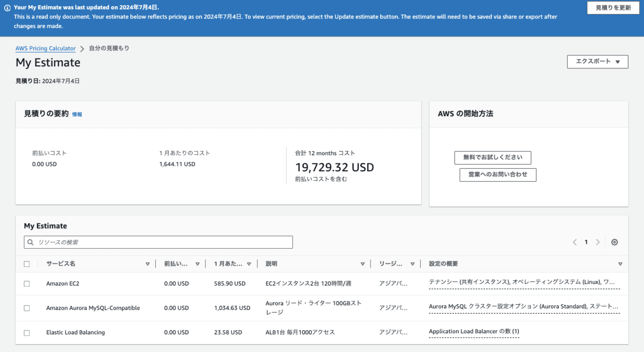
Task: Click the 0.00 USD upfront cost in summary
Action: pyautogui.click(x=44, y=164)
